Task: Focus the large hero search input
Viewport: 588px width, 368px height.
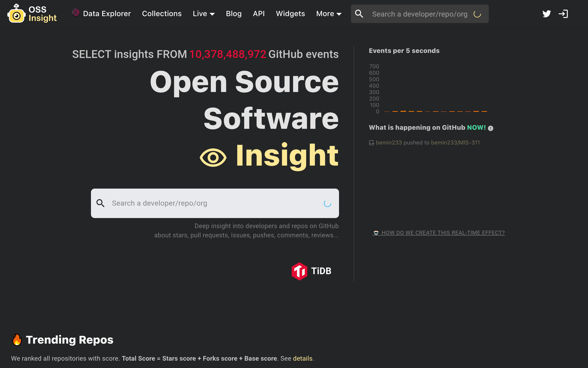Action: pyautogui.click(x=215, y=203)
